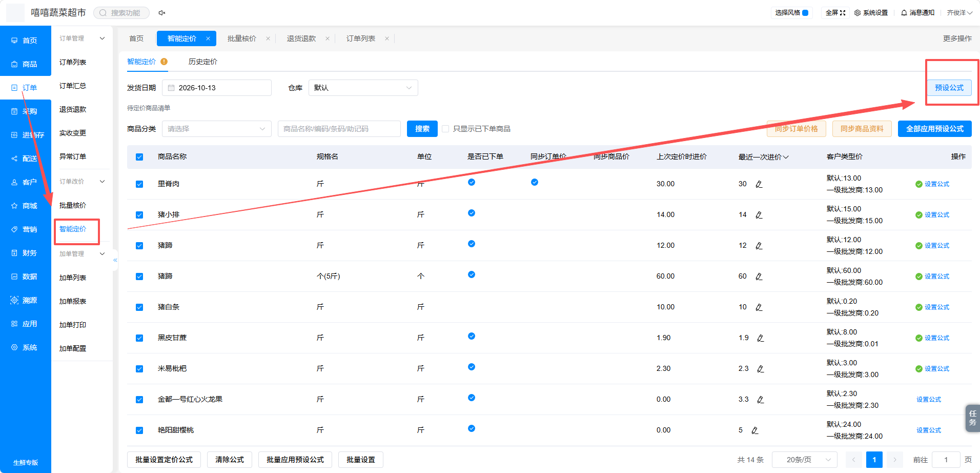Open the 20条/页 page size dropdown
Viewport: 980px width, 473px height.
coord(805,460)
